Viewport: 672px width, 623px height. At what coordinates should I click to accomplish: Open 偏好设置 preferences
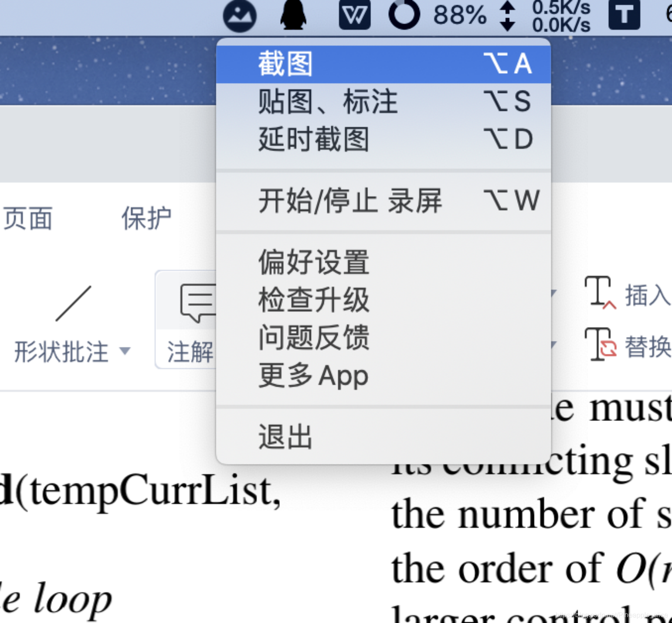(383, 262)
